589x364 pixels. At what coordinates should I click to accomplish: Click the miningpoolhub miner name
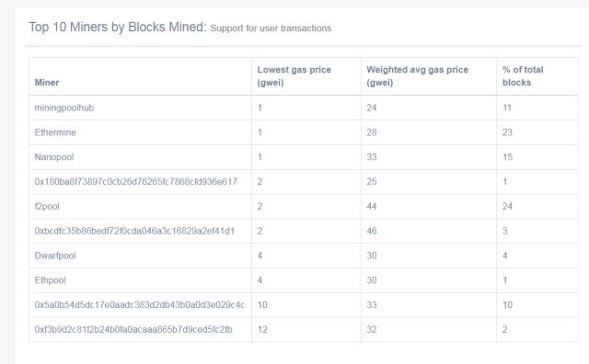[x=64, y=108]
